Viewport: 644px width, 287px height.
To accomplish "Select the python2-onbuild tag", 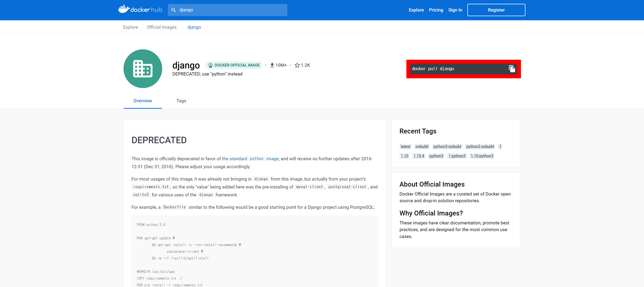I will pos(480,146).
